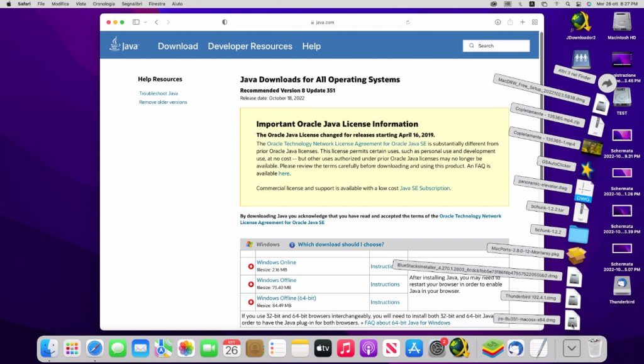
Task: Open Safari's downloads button in toolbar
Action: [x=497, y=22]
